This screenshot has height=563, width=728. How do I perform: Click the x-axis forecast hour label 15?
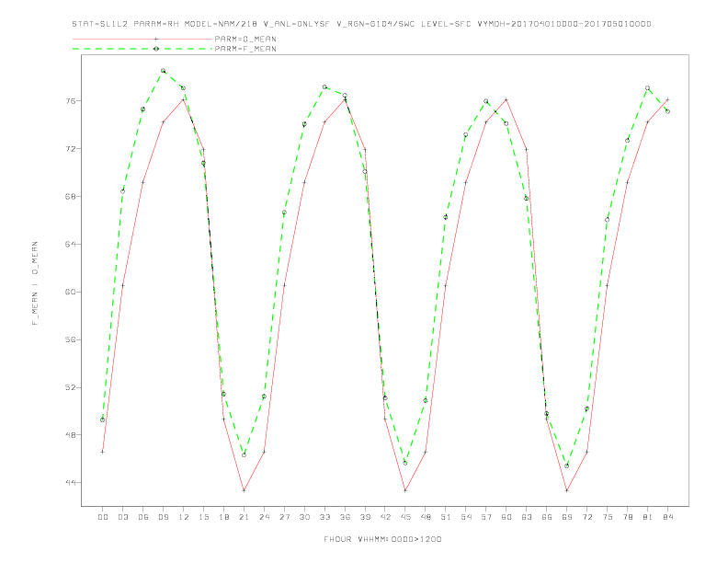[x=203, y=517]
